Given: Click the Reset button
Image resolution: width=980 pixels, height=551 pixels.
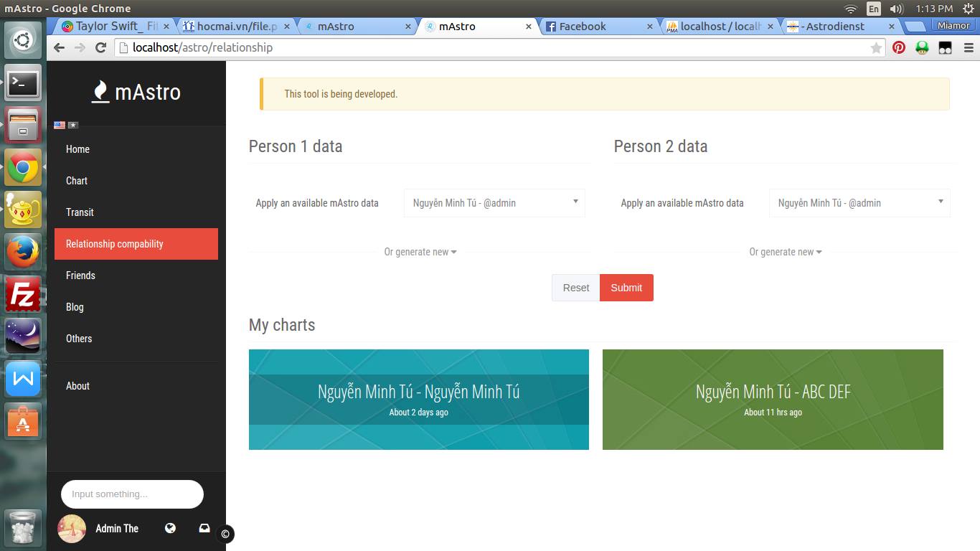Looking at the screenshot, I should [575, 288].
